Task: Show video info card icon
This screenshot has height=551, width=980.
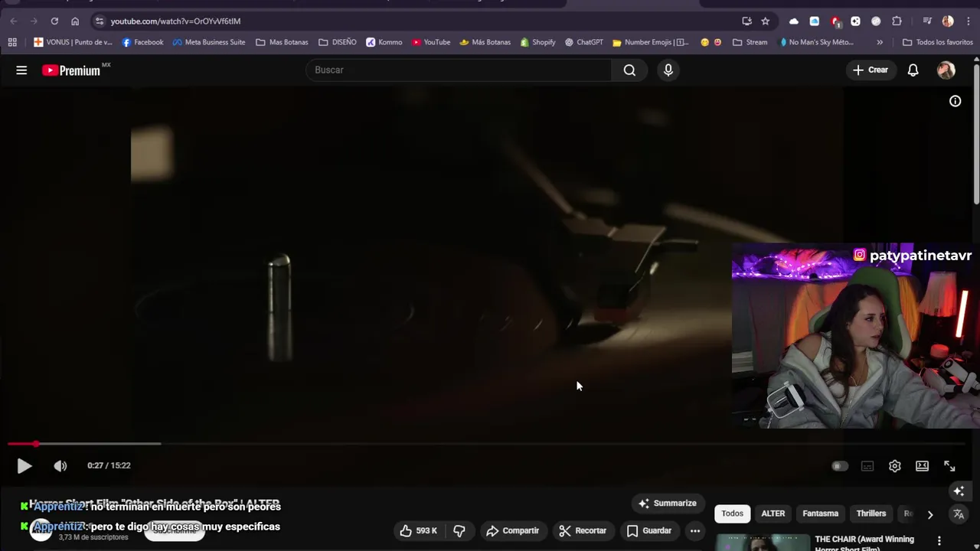Action: (955, 101)
